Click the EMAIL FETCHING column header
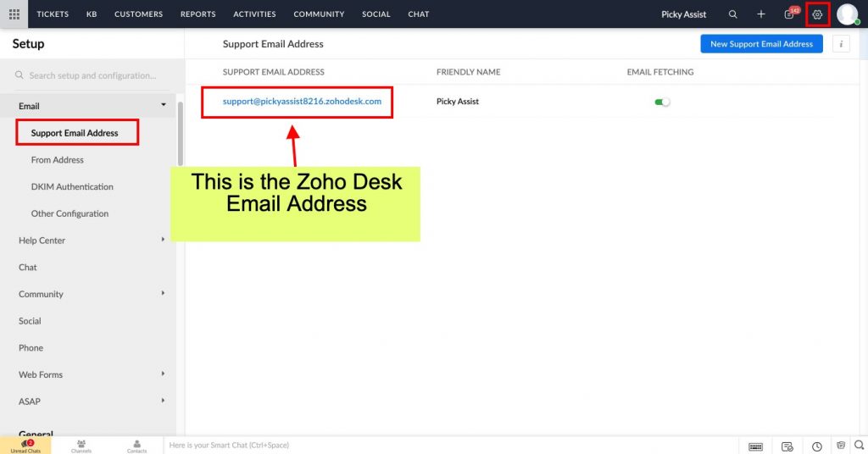Viewport: 868px width, 454px height. 659,72
